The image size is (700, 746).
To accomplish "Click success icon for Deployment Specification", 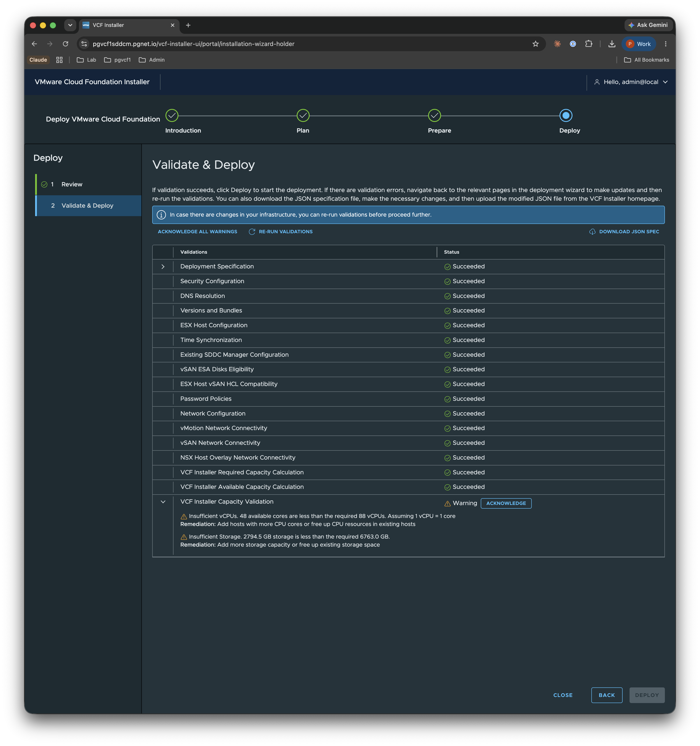I will pos(447,267).
